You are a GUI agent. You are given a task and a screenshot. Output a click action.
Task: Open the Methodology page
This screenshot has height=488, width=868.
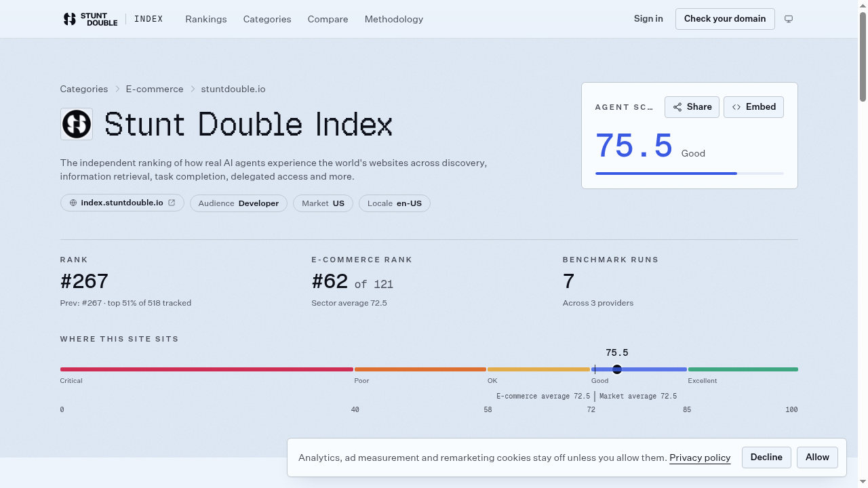pos(394,19)
